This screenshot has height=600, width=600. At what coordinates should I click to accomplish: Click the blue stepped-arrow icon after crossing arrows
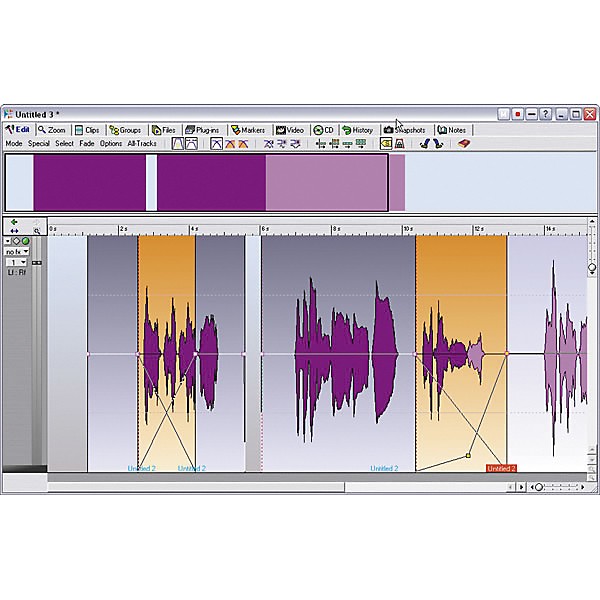click(282, 144)
